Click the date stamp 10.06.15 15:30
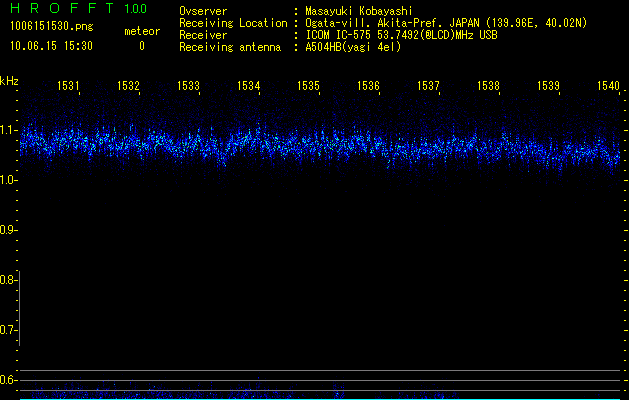Screen dimensions: 629x400 (51, 46)
